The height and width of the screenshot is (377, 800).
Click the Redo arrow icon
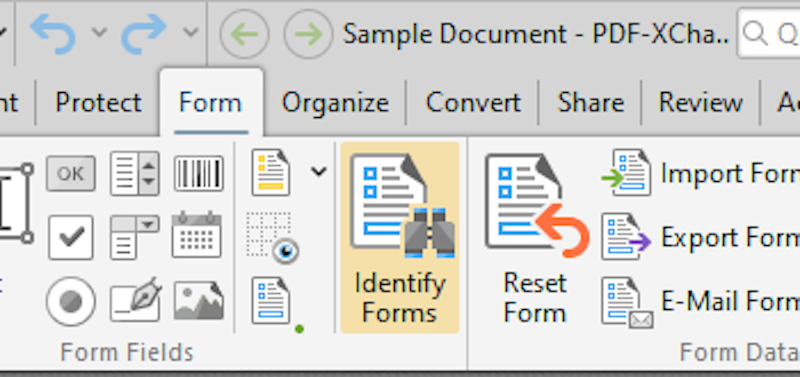tap(144, 34)
